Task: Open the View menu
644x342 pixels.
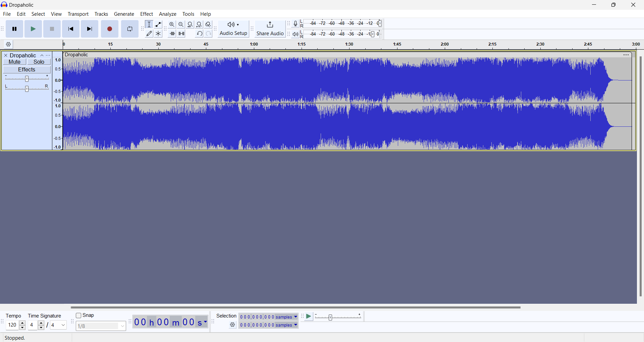Action: [57, 14]
